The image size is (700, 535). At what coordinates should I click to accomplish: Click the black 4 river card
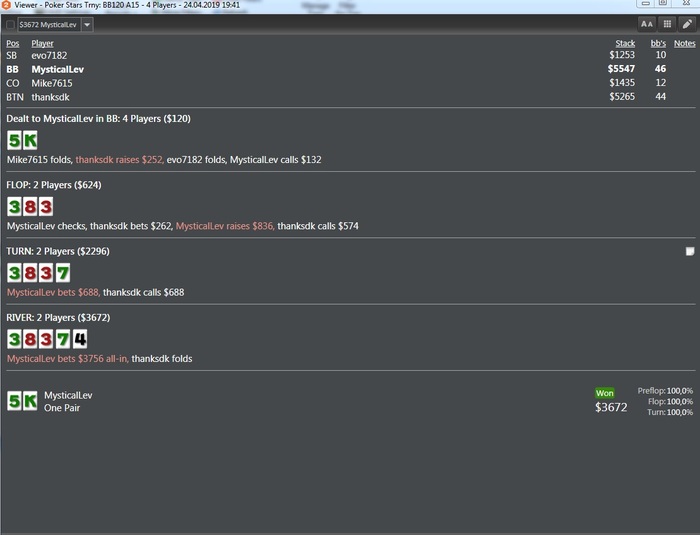[x=80, y=339]
